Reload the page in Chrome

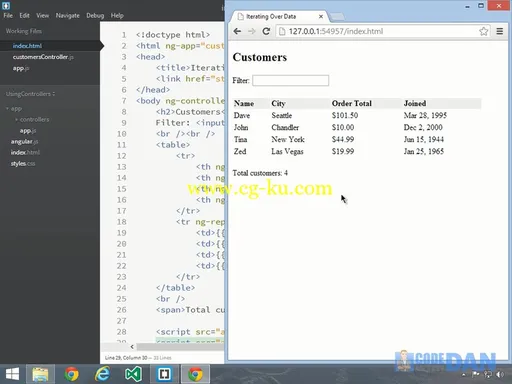pos(266,31)
